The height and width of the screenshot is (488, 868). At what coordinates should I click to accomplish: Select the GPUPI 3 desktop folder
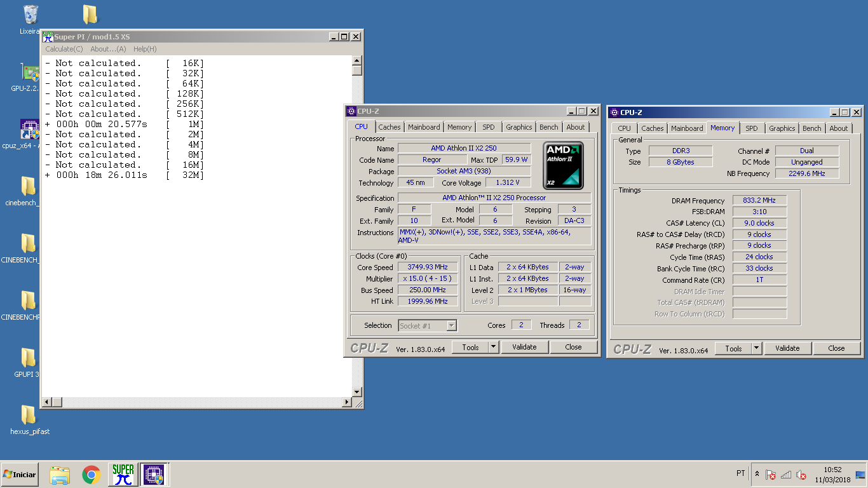29,358
